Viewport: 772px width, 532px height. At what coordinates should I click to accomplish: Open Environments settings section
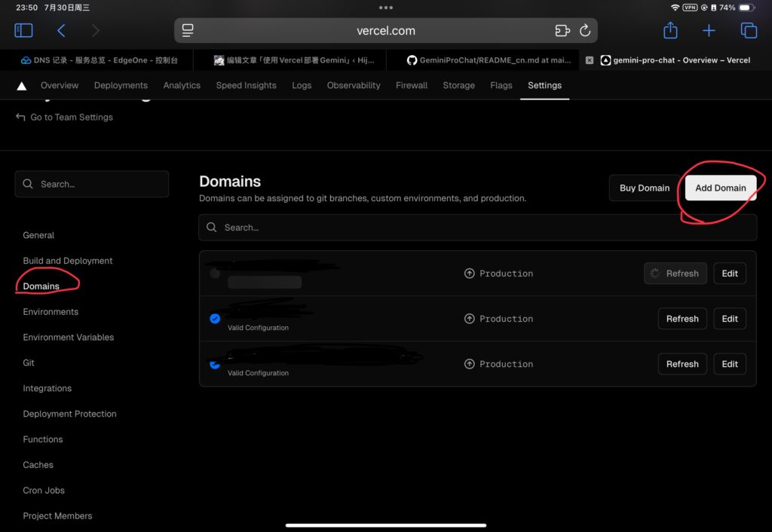(x=51, y=311)
